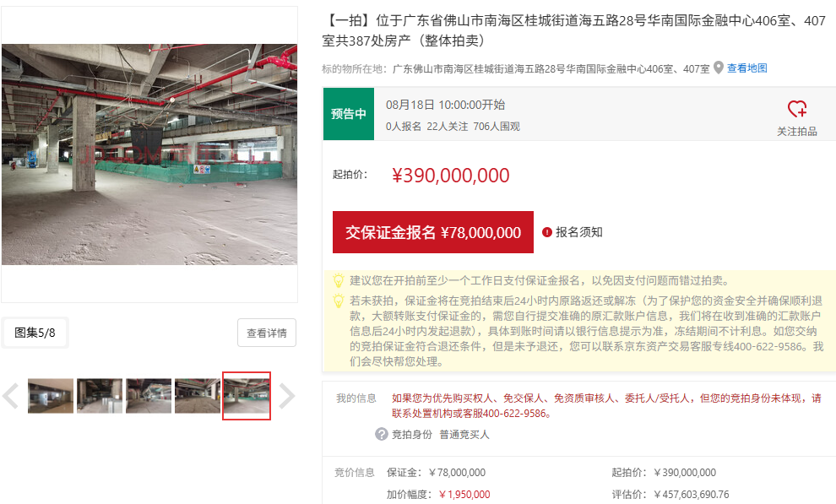Image resolution: width=836 pixels, height=504 pixels.
Task: Click the red exclamation icon beside 报名须知
Action: click(x=546, y=232)
